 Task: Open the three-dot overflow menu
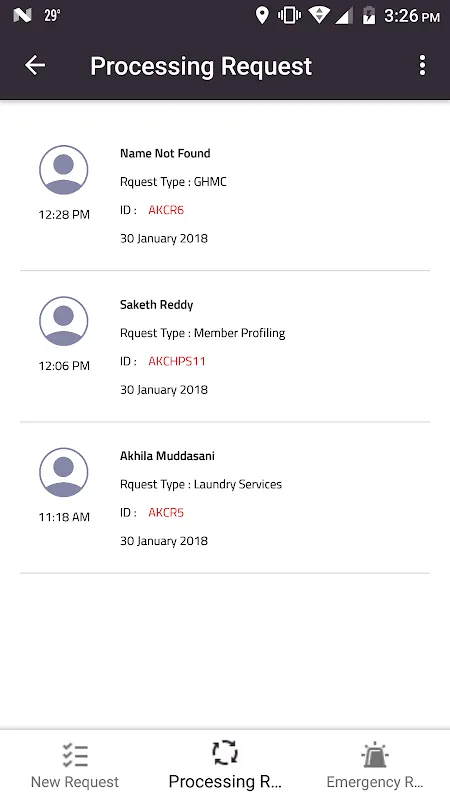422,65
